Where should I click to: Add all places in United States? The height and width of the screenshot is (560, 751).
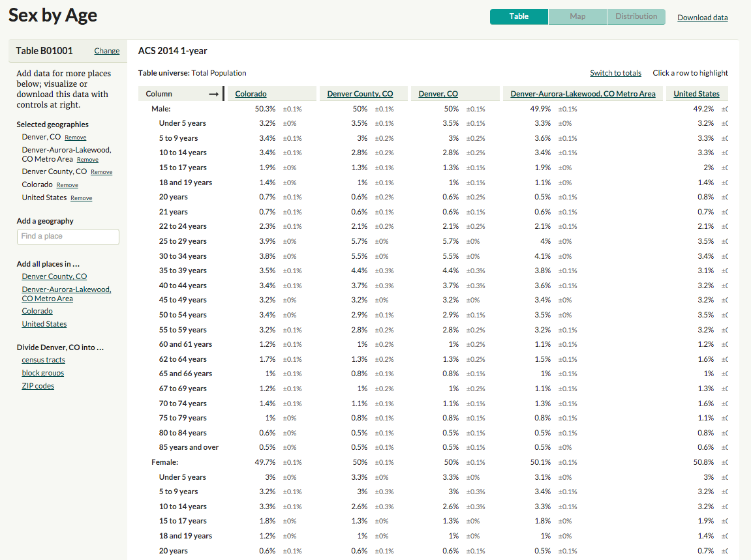point(44,324)
